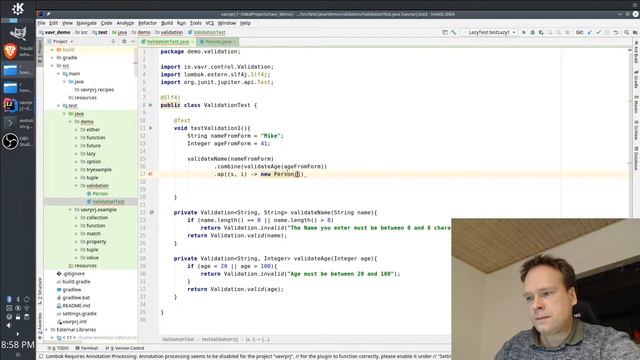Click the Lombok annotation processing status message
Image resolution: width=640 pixels, height=360 pixels.
coord(248,356)
